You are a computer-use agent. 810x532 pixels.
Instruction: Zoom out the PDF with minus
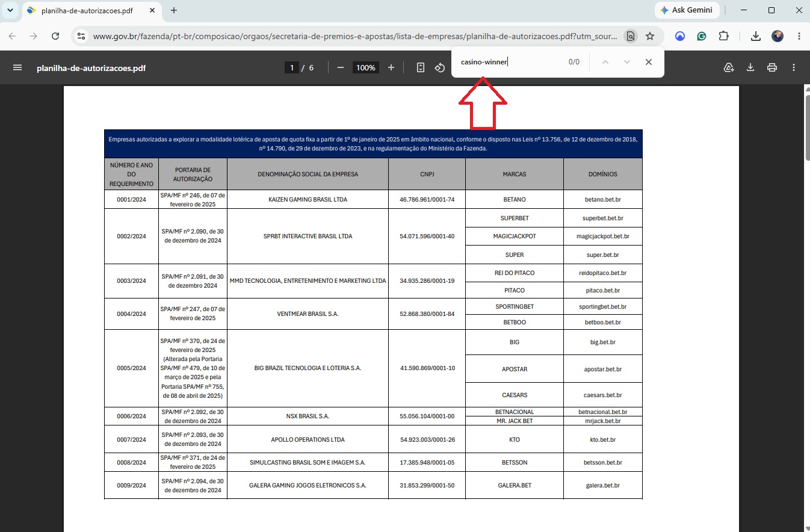(341, 67)
